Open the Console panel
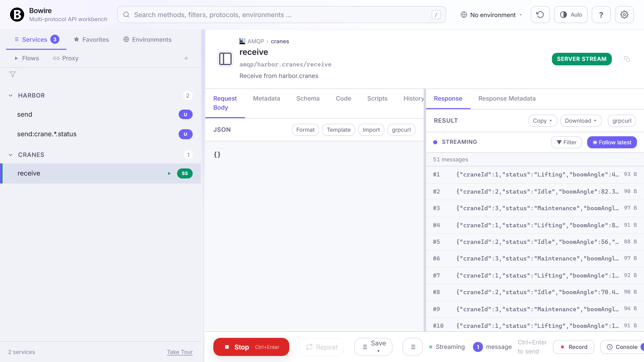 tap(622, 347)
